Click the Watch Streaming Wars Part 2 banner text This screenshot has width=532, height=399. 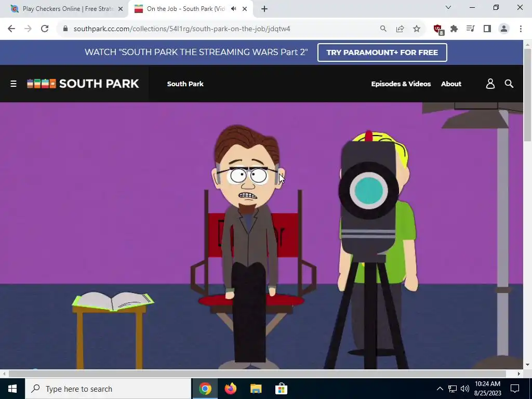point(196,52)
